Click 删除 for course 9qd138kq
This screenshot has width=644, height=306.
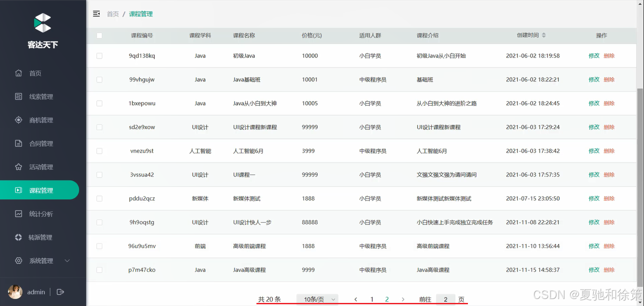(609, 56)
